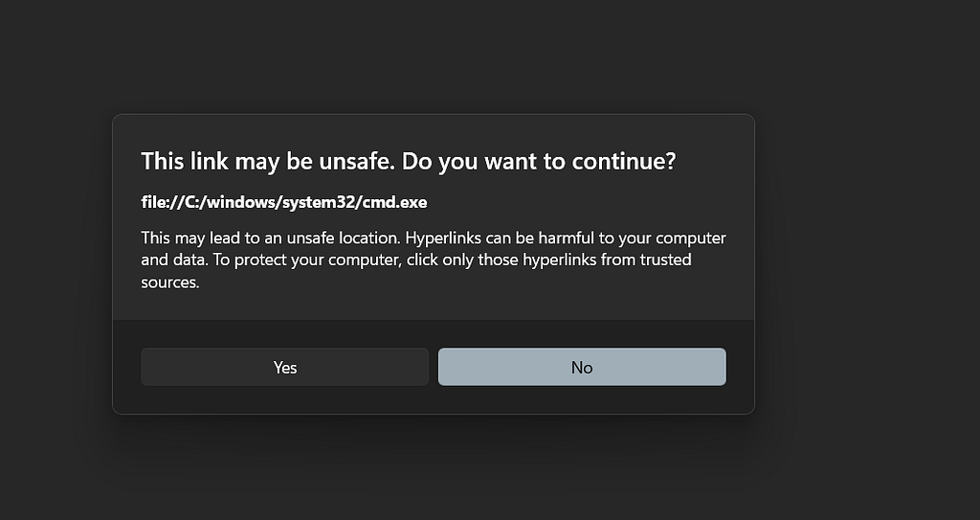Click the gap between Yes and No buttons

click(x=434, y=367)
